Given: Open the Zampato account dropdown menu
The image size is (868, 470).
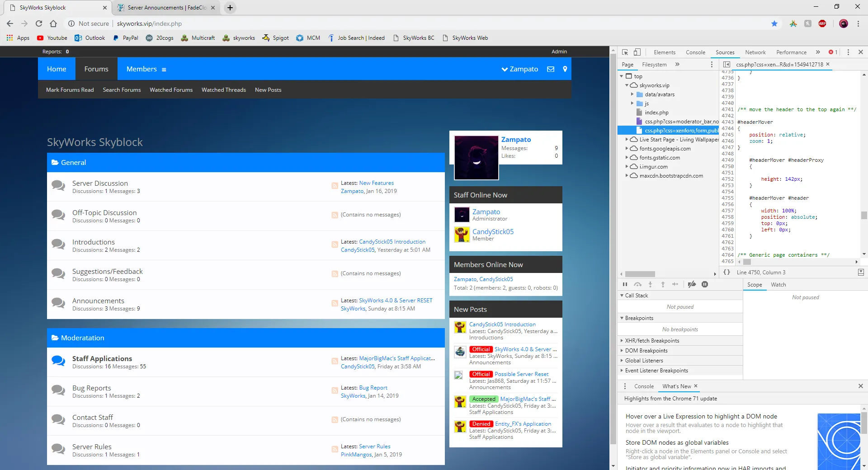Looking at the screenshot, I should click(x=519, y=69).
